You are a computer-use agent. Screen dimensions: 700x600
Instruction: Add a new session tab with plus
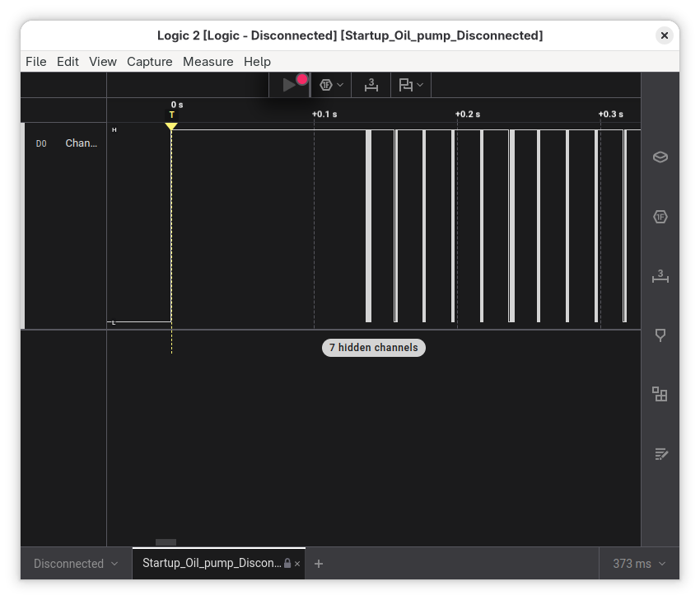click(x=319, y=564)
